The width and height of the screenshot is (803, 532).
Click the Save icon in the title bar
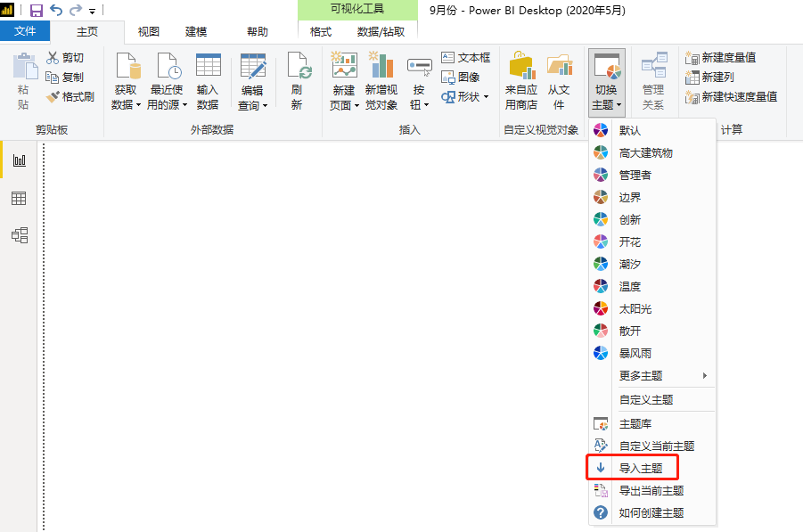pos(37,10)
